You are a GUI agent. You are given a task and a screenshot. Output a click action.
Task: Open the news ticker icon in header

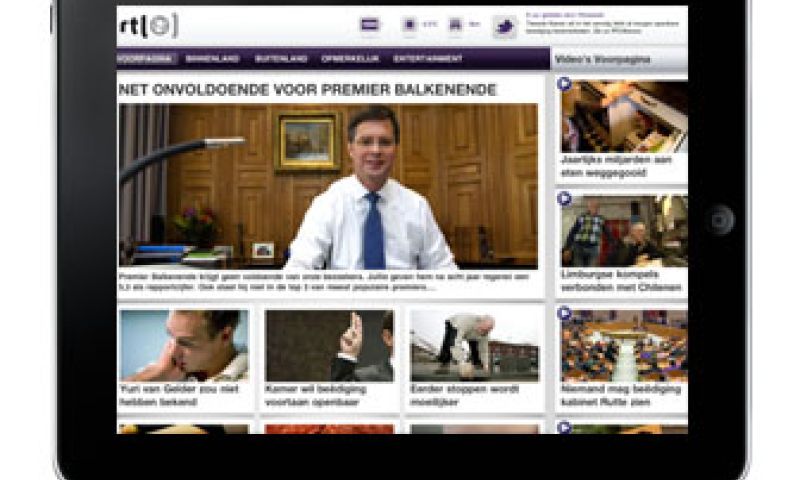(x=370, y=24)
